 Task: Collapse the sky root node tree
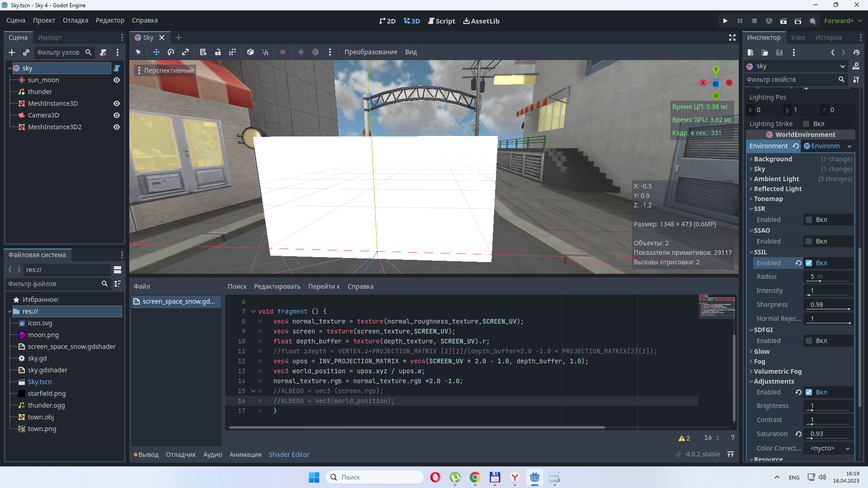click(9, 68)
